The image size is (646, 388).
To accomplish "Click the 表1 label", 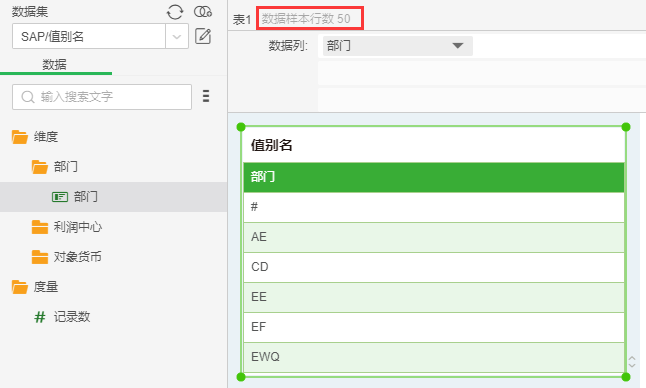I will tap(242, 19).
